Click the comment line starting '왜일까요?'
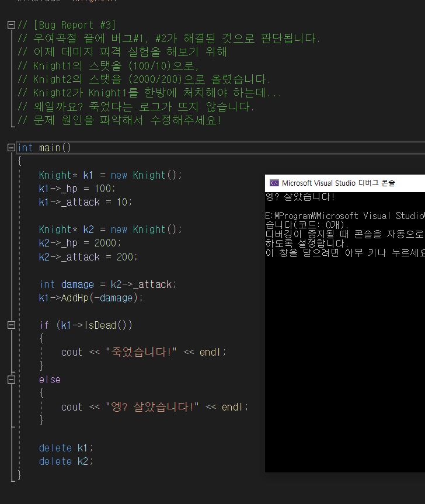The image size is (425, 504). pos(135,107)
